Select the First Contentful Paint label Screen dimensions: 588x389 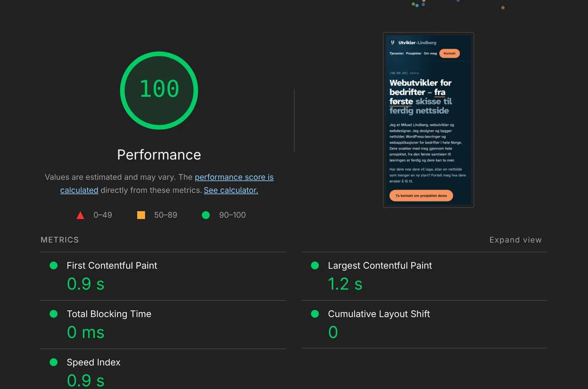(x=112, y=265)
